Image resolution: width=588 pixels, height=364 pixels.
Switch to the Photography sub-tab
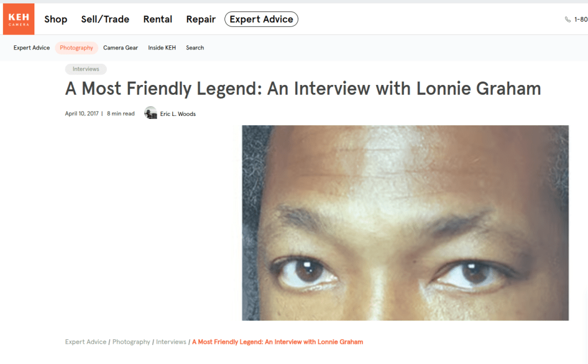76,48
